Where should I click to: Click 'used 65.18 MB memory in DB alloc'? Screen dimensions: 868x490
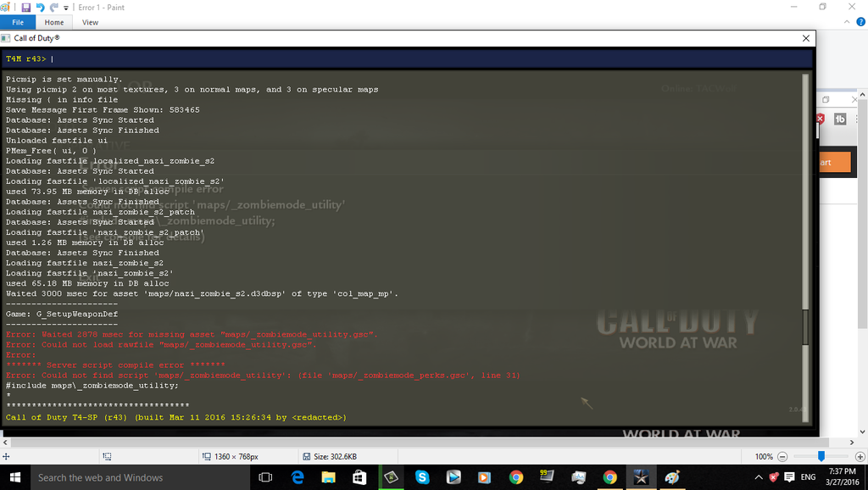87,283
